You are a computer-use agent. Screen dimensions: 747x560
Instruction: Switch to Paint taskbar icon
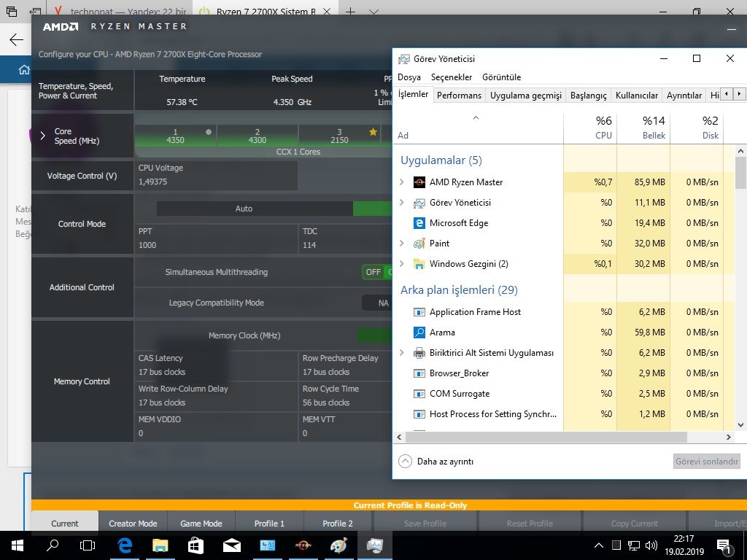coord(338,545)
